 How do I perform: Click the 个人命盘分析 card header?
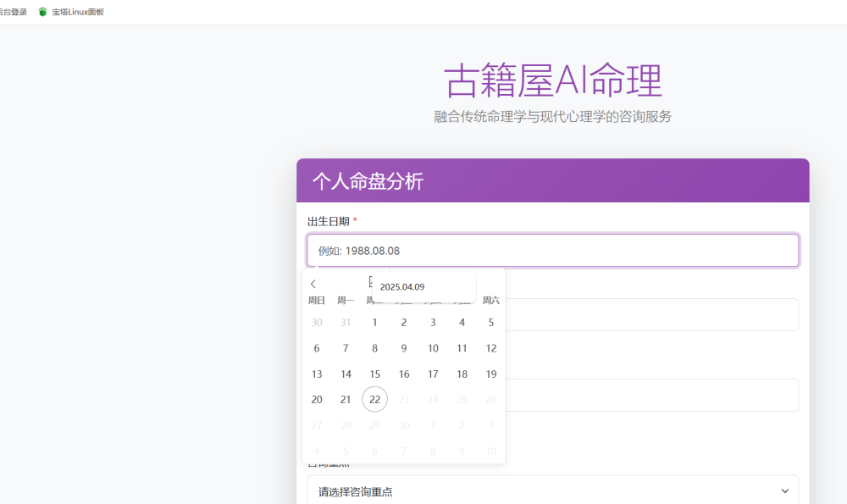[552, 180]
